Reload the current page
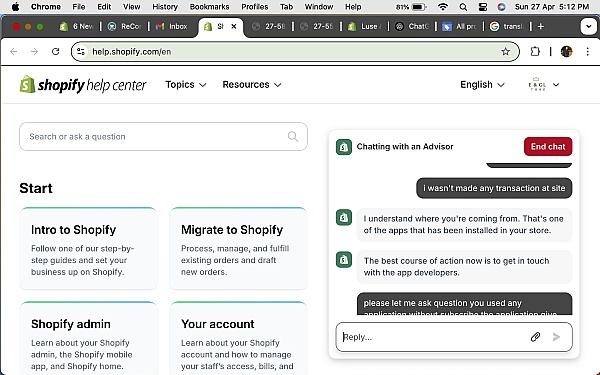600x375 pixels. (x=55, y=51)
